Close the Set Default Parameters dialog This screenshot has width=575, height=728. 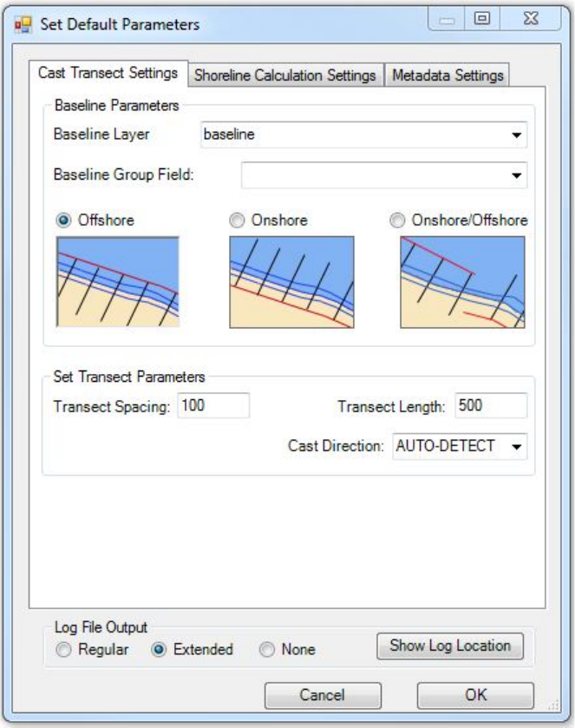click(x=532, y=21)
